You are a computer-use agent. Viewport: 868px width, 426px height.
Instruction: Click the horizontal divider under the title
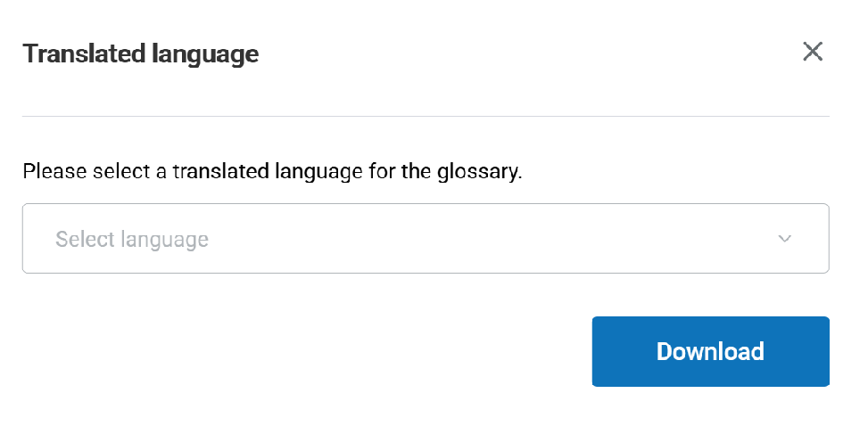(426, 116)
